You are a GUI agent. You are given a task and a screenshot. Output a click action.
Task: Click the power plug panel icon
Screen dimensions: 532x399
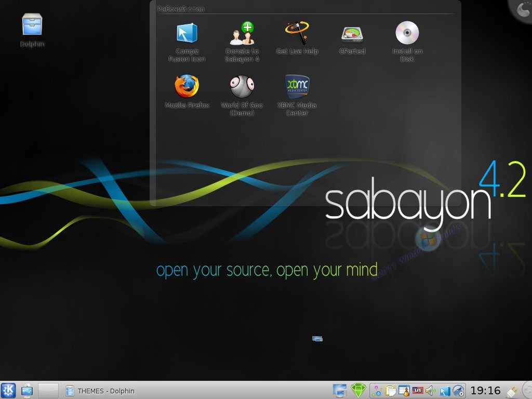pos(512,392)
